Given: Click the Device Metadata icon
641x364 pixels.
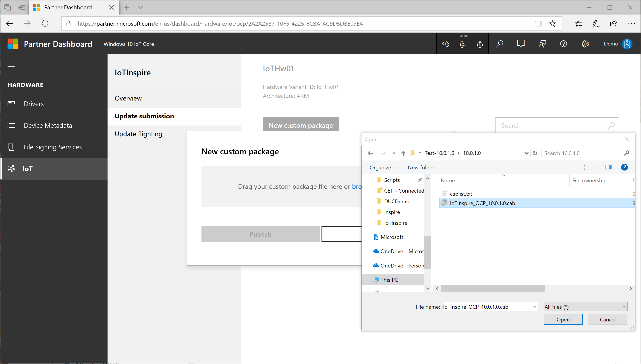Looking at the screenshot, I should click(12, 125).
